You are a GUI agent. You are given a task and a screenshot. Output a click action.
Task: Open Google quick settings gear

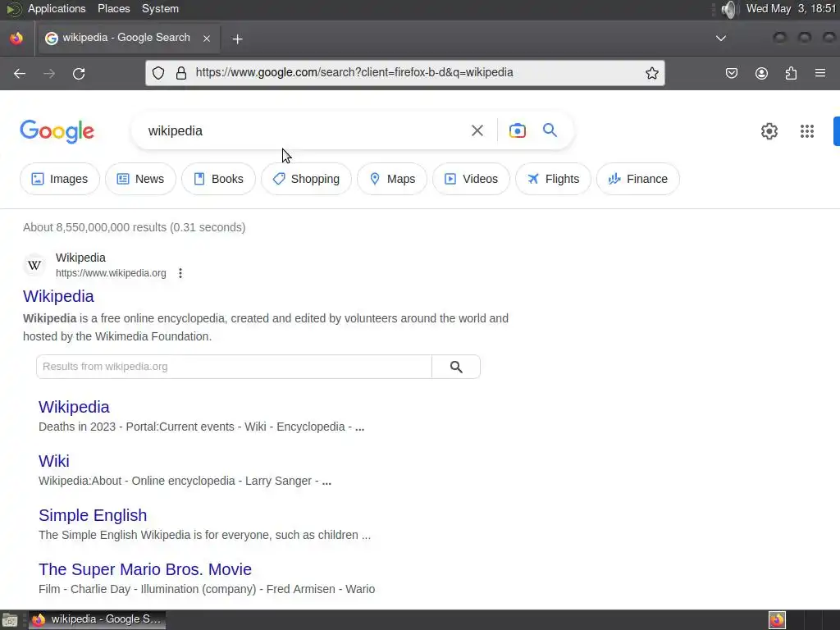pyautogui.click(x=769, y=131)
